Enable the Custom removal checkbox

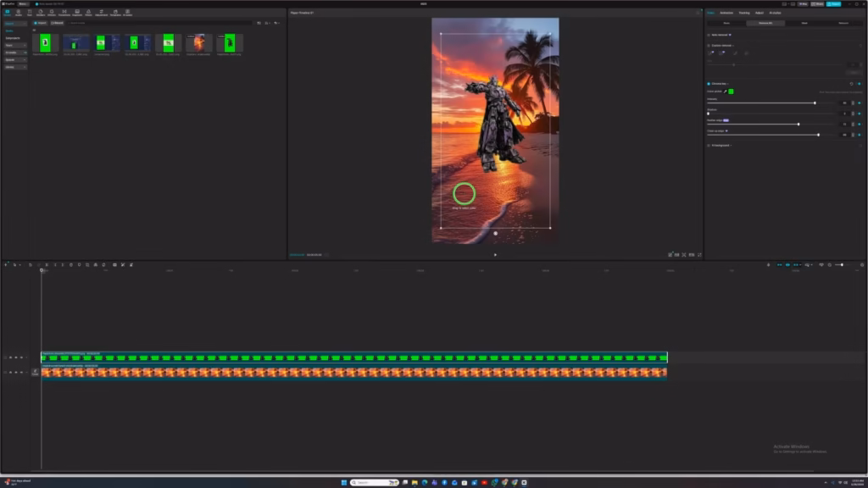709,46
